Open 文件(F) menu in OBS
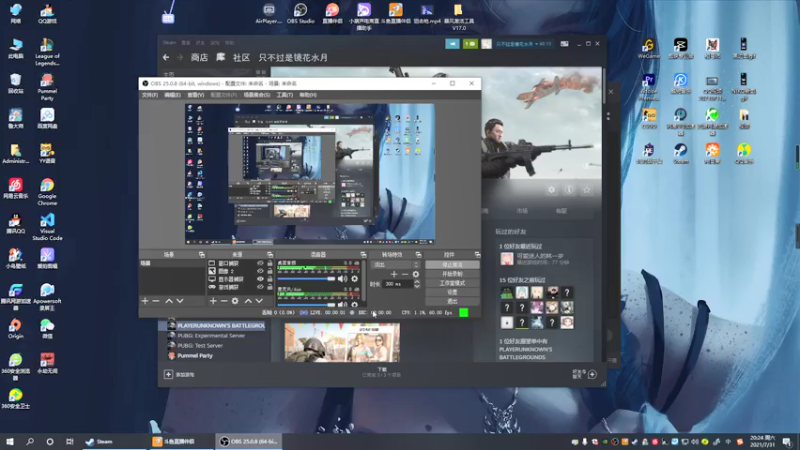The width and height of the screenshot is (800, 450). [x=149, y=95]
